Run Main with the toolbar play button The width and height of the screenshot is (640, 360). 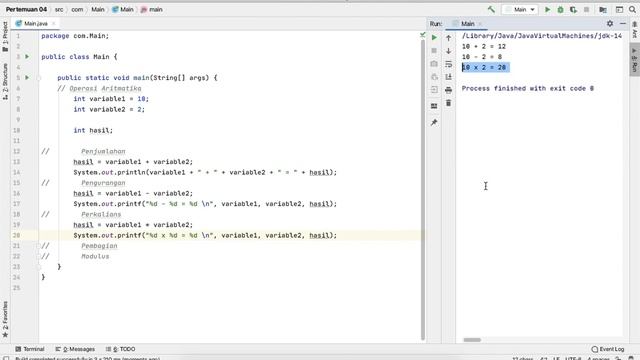(547, 9)
